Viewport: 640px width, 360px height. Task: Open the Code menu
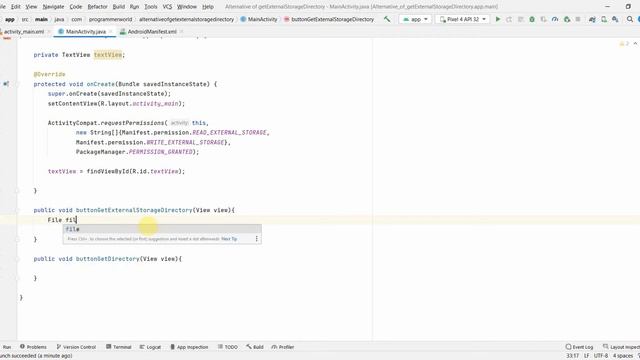click(x=76, y=7)
